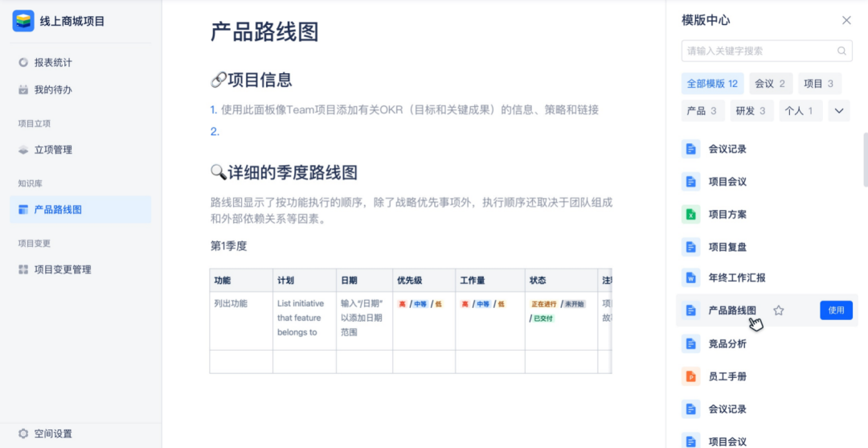Click the 正在进行 status tag
Viewport: 868px width, 448px height.
[x=543, y=303]
